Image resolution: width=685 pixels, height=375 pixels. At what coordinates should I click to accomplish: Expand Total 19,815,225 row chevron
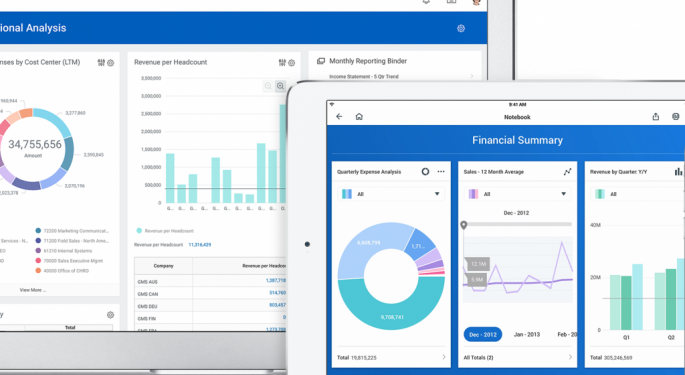(444, 357)
